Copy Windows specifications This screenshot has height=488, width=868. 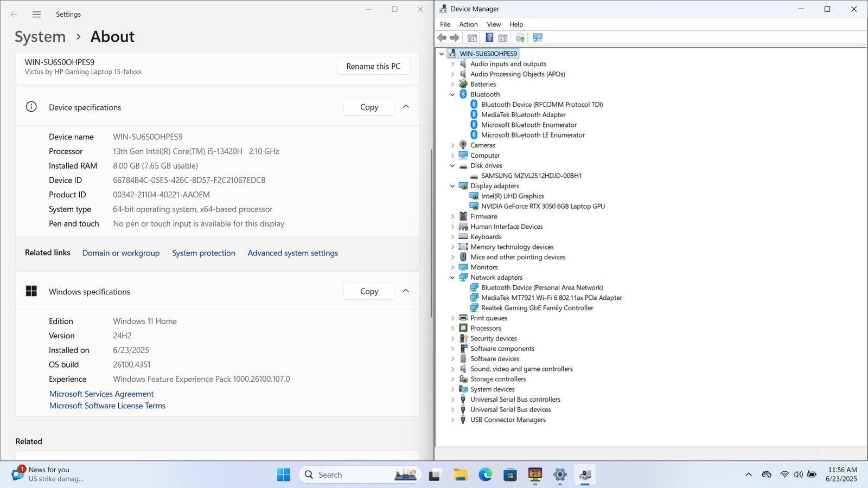point(369,291)
